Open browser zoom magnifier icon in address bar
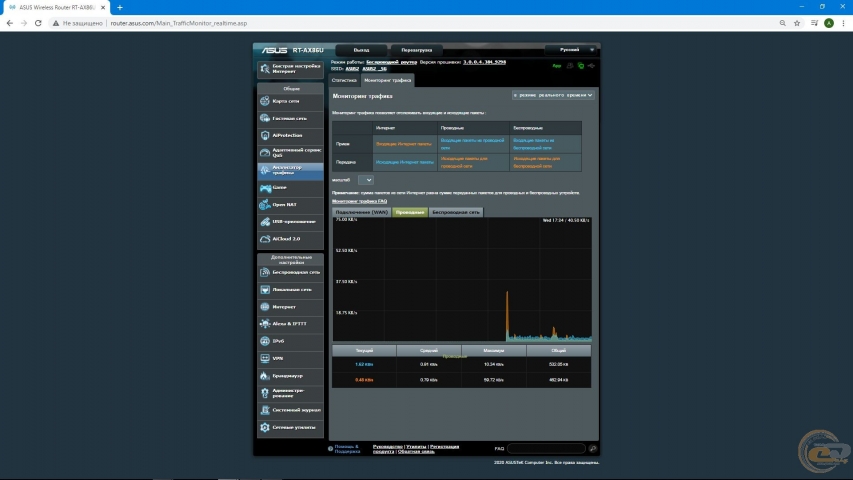The width and height of the screenshot is (853, 480). tap(782, 23)
